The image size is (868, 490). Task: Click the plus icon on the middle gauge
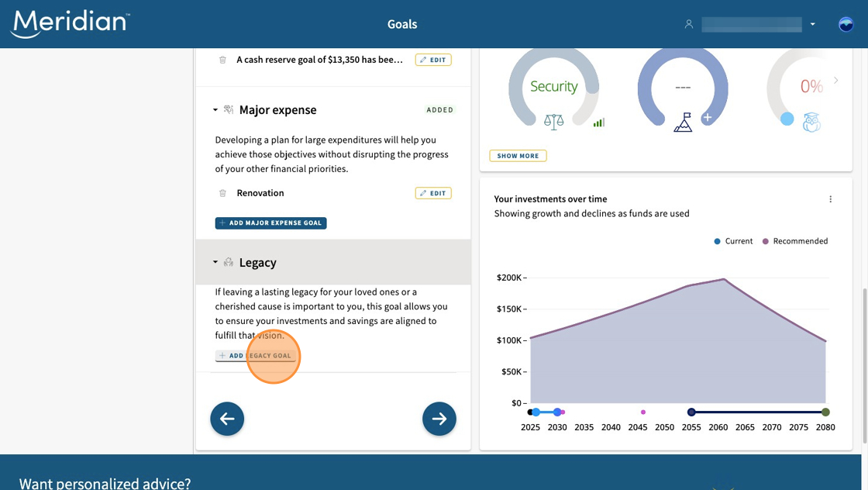[708, 117]
